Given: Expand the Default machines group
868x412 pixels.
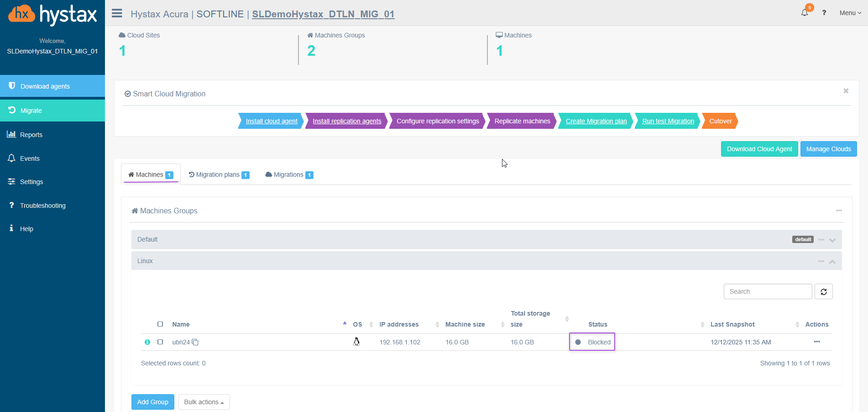Looking at the screenshot, I should (832, 240).
